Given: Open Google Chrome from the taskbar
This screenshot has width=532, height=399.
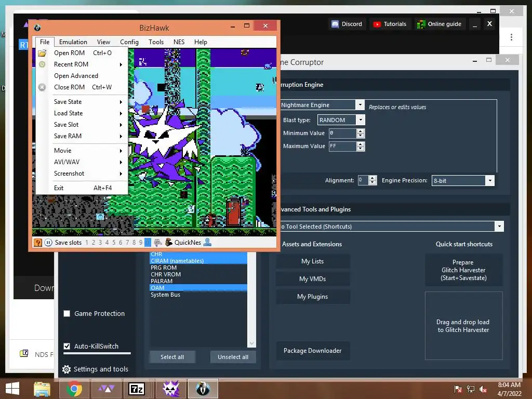Looking at the screenshot, I should click(x=74, y=389).
